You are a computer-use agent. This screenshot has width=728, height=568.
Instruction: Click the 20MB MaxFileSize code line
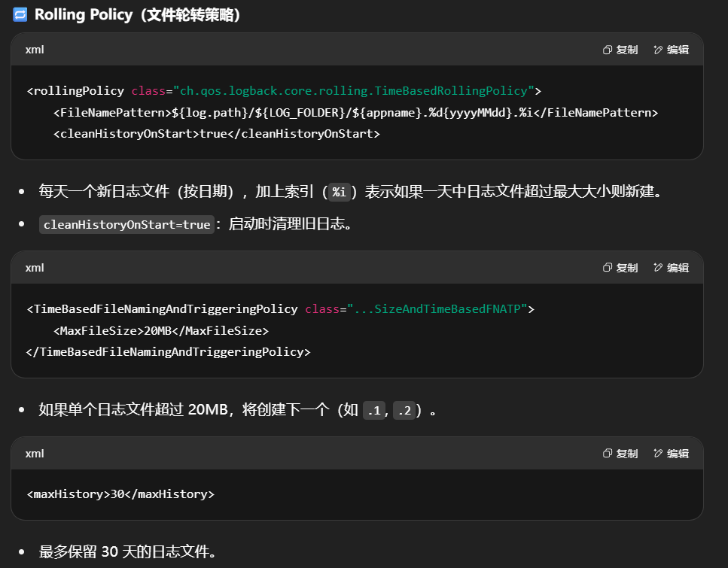click(161, 330)
